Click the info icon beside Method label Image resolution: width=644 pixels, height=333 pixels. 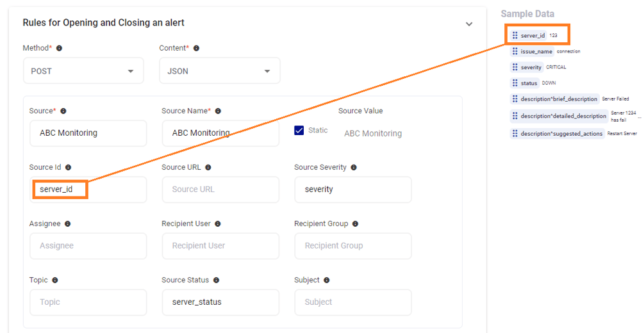coord(59,49)
